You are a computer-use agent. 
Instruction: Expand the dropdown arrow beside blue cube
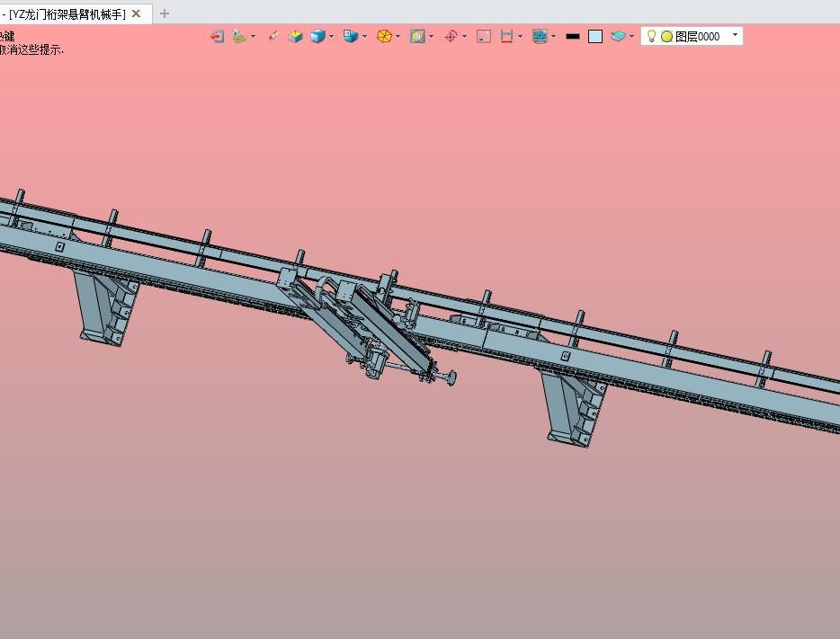click(331, 37)
